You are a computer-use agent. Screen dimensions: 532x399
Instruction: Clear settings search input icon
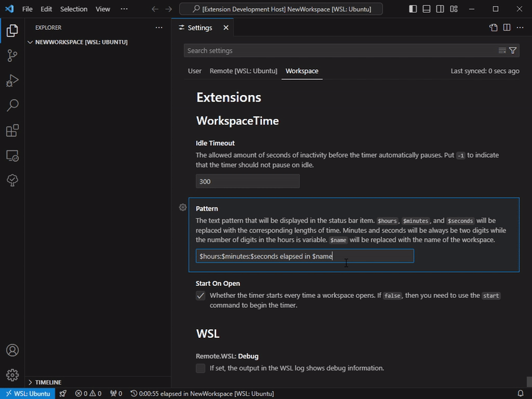502,51
